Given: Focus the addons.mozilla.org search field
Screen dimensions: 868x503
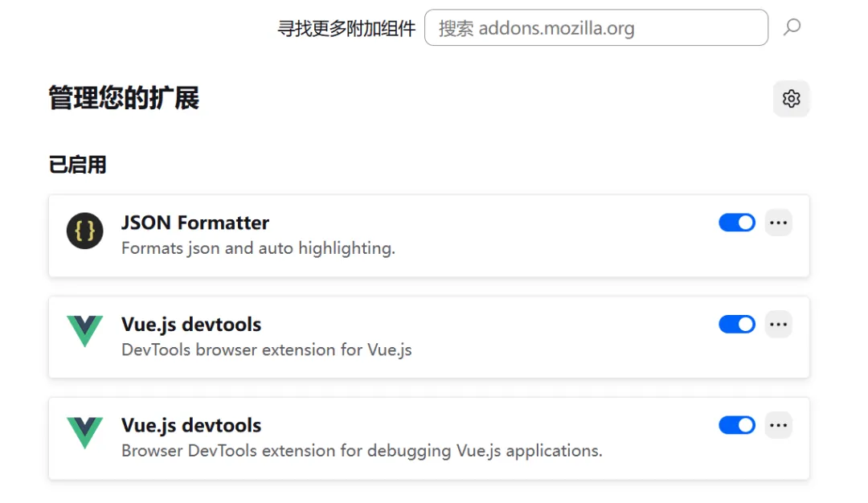Looking at the screenshot, I should point(595,28).
